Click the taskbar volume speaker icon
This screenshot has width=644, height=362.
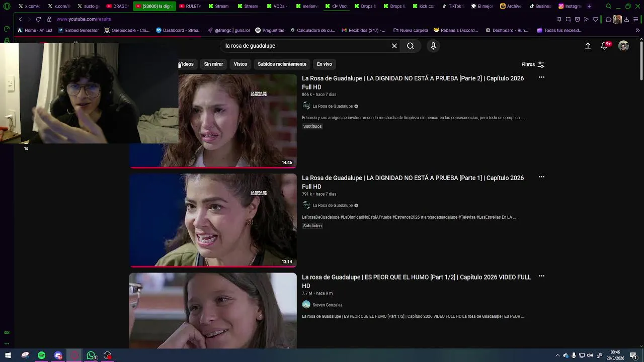pos(590,355)
